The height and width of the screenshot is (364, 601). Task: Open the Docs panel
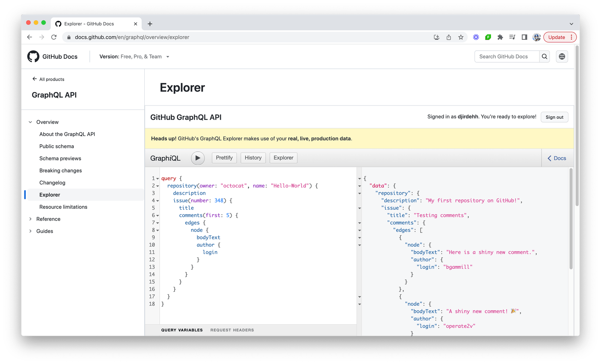click(557, 158)
